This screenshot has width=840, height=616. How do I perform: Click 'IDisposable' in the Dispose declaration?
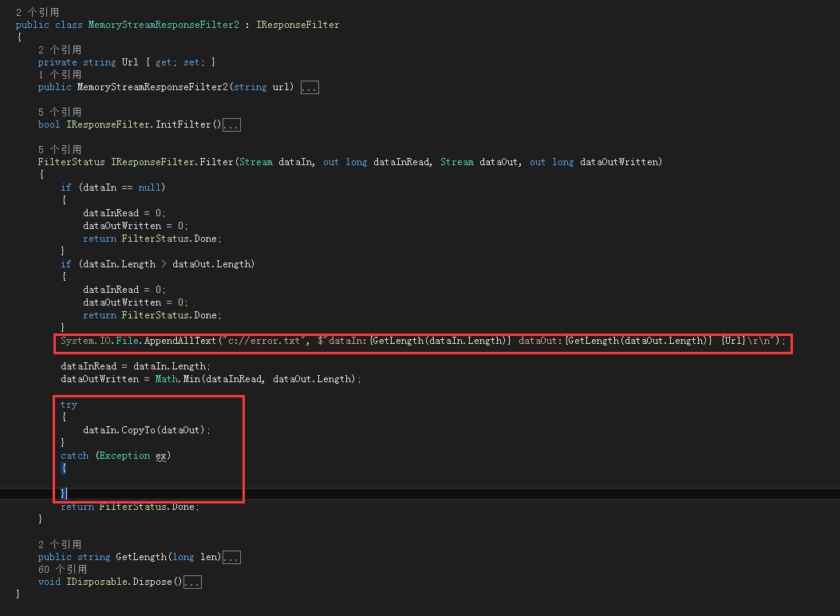click(97, 582)
